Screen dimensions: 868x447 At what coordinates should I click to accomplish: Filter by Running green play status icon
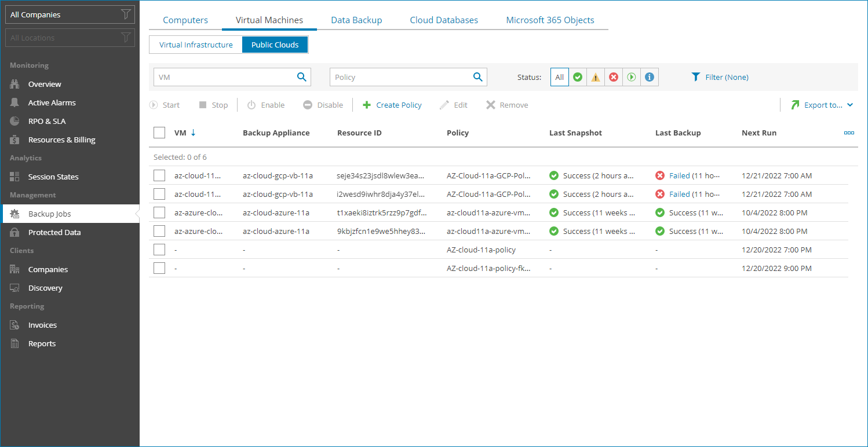[x=631, y=77]
